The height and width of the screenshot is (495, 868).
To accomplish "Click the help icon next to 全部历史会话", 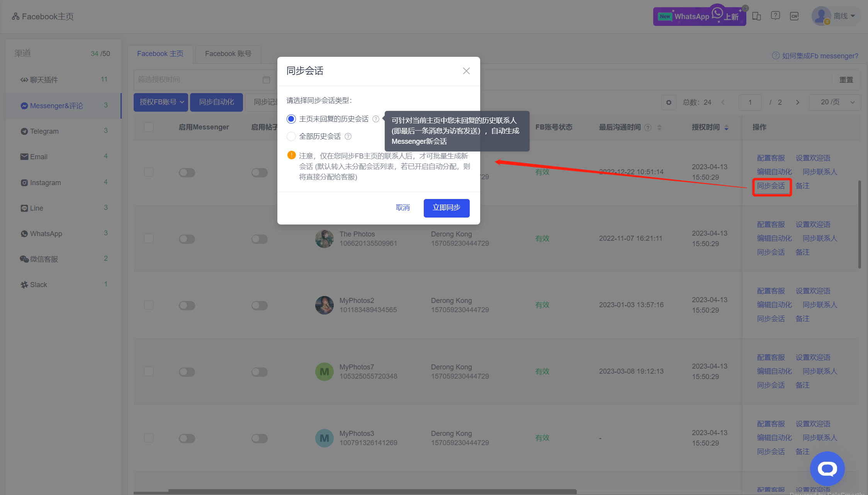I will click(348, 136).
